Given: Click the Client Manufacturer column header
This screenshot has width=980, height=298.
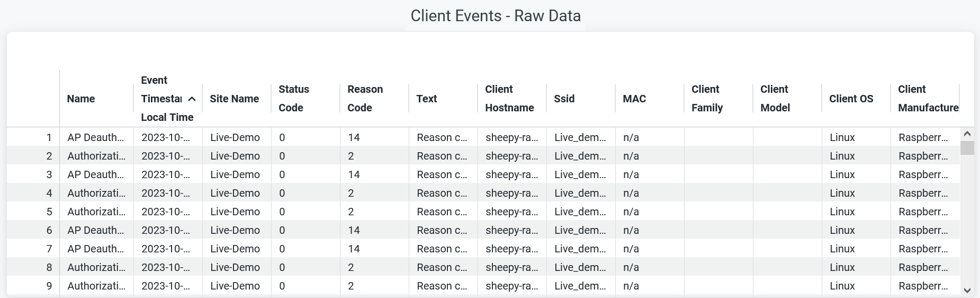Looking at the screenshot, I should pos(928,99).
